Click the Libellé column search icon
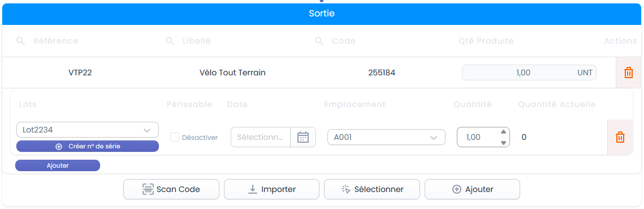The height and width of the screenshot is (209, 644). point(170,41)
